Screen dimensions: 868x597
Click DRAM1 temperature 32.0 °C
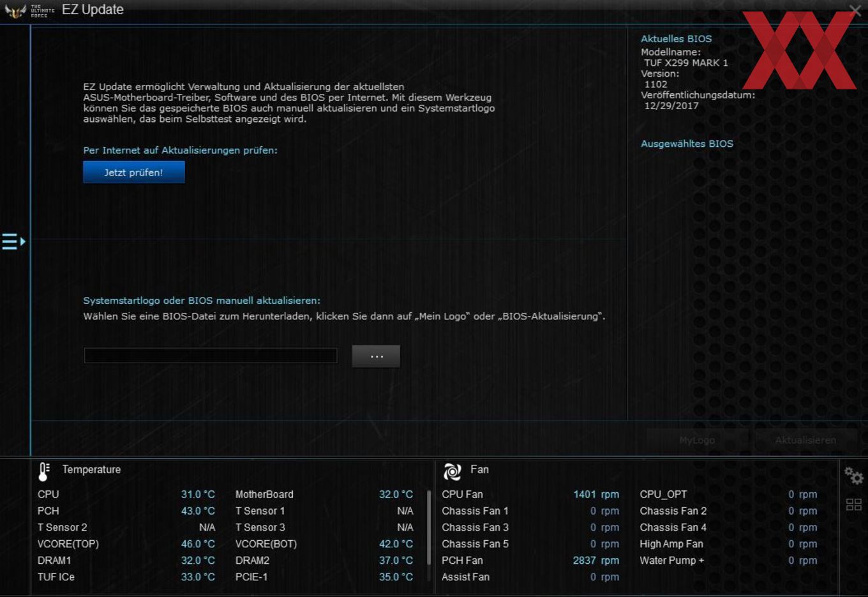[x=198, y=561]
